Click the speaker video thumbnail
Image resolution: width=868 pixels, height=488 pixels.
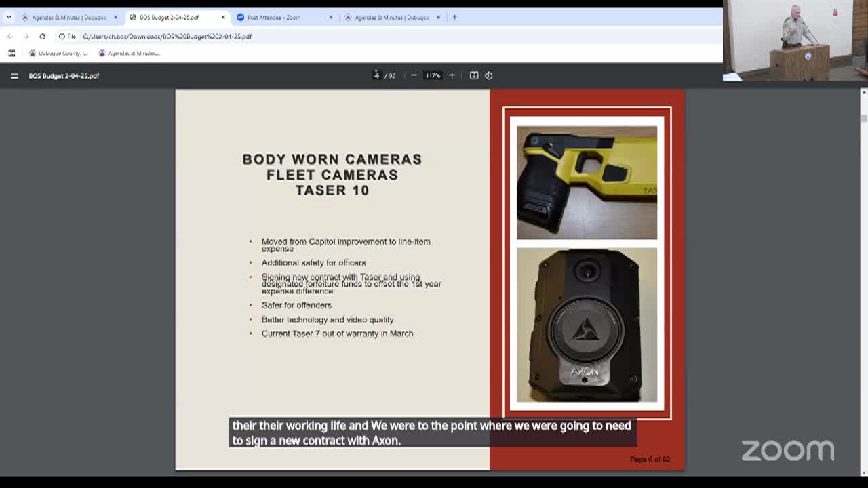pos(795,40)
